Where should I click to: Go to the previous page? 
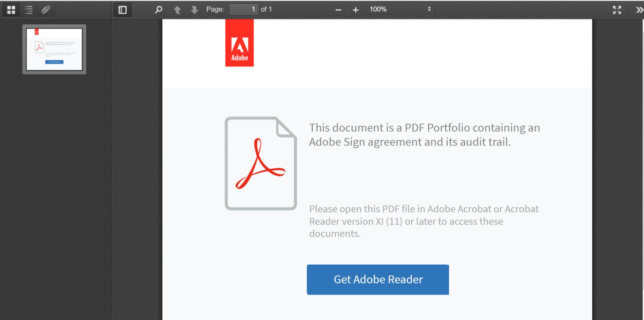[x=177, y=10]
